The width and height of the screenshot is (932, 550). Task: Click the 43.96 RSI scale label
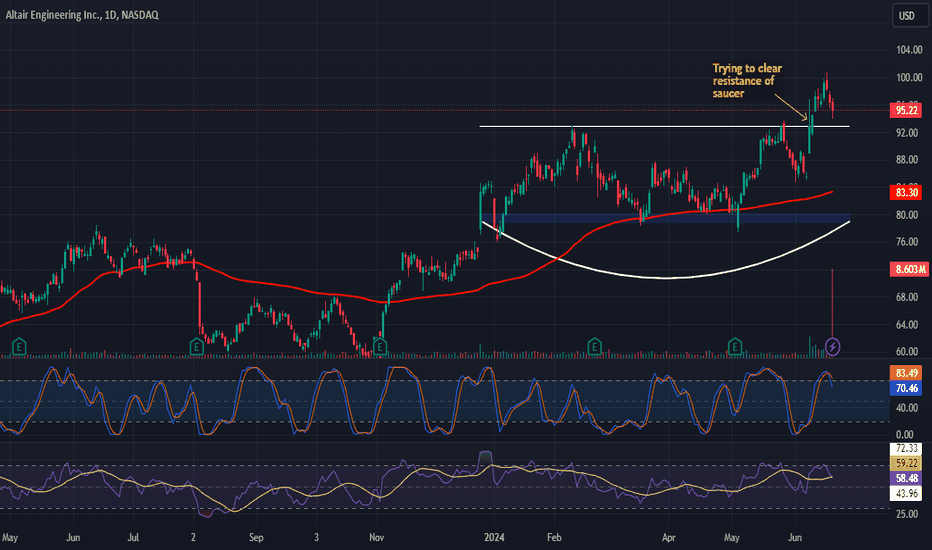pos(906,493)
